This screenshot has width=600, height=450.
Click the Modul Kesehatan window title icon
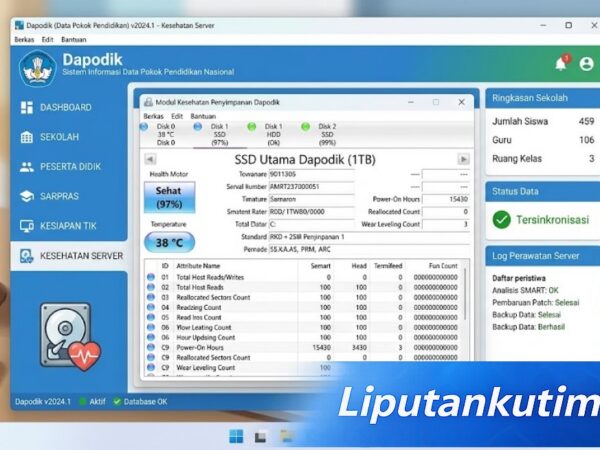click(x=148, y=102)
